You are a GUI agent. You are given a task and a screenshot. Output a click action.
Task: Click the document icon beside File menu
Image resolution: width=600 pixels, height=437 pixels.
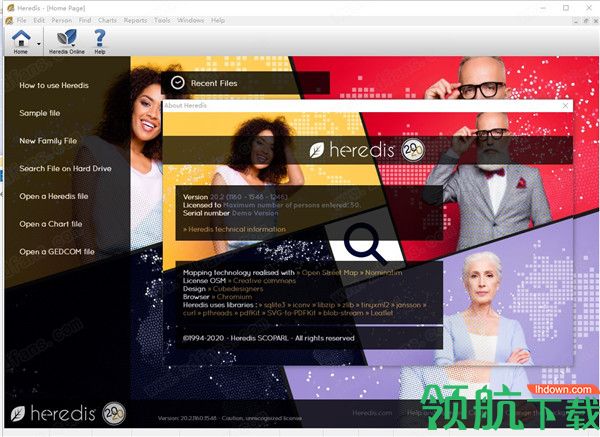click(x=9, y=20)
